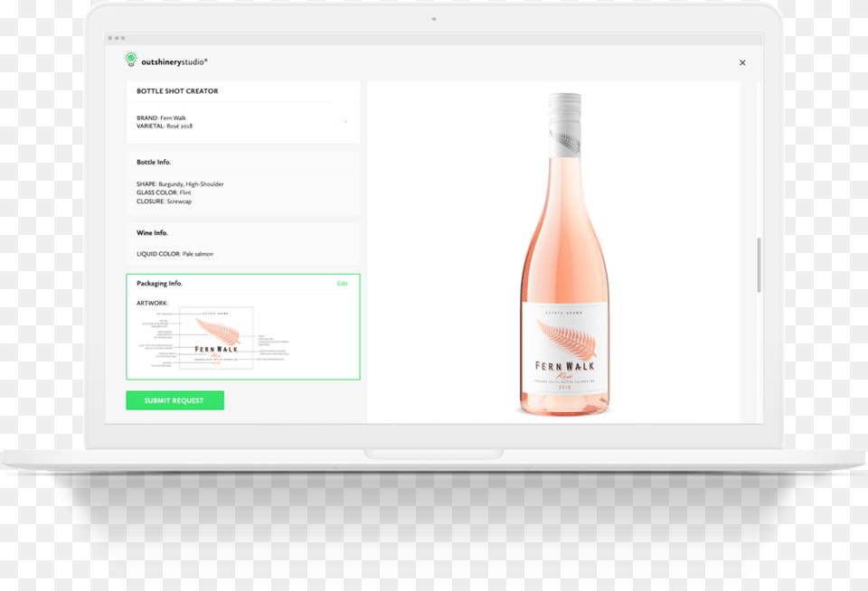This screenshot has width=868, height=591.
Task: Select the Bottle Info section heading
Action: 154,163
